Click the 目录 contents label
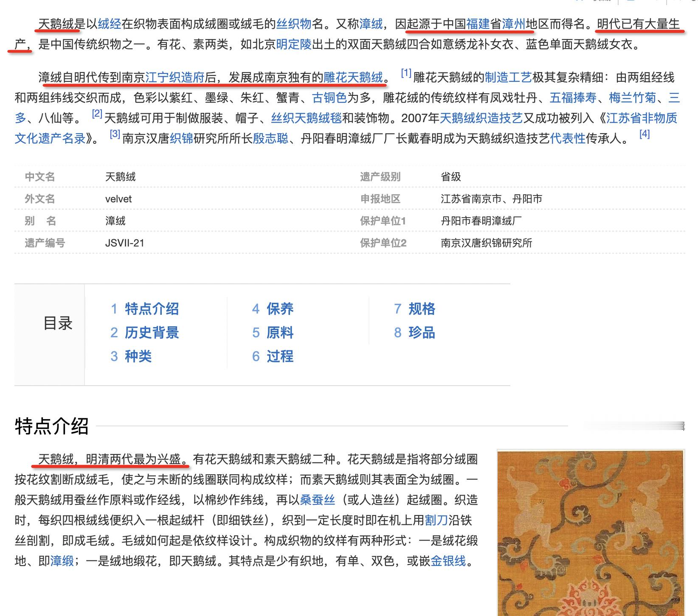This screenshot has width=698, height=616. [x=58, y=323]
